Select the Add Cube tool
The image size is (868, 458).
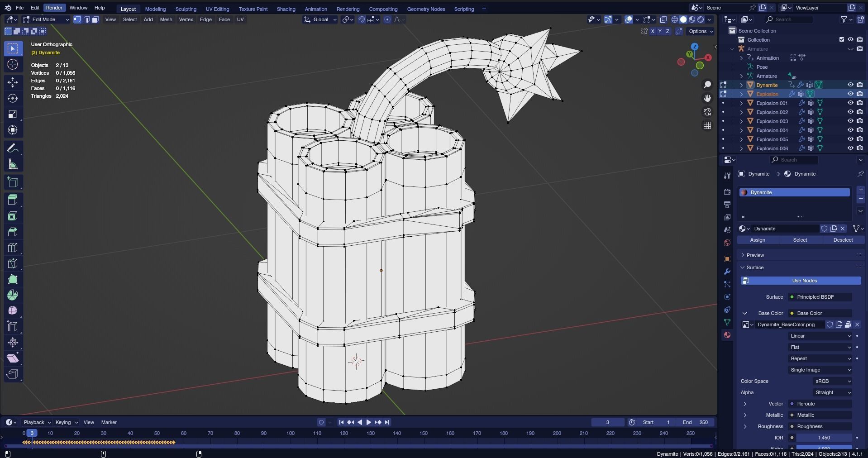click(13, 182)
